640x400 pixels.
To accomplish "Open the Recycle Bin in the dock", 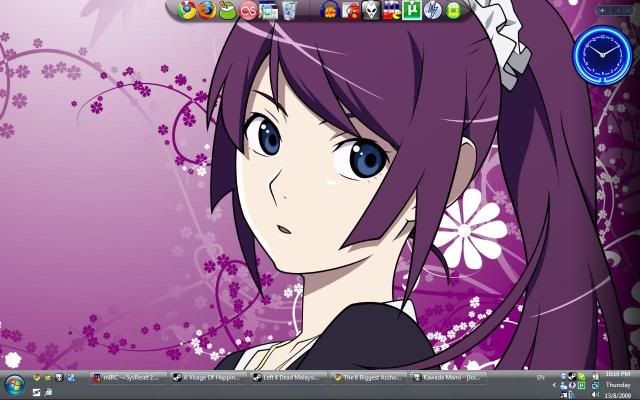I will 289,10.
